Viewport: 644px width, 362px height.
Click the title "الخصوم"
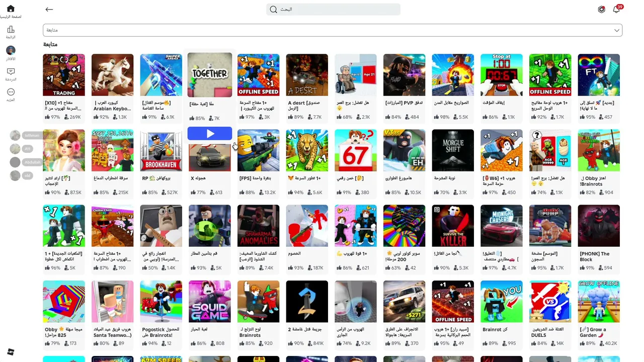point(294,254)
